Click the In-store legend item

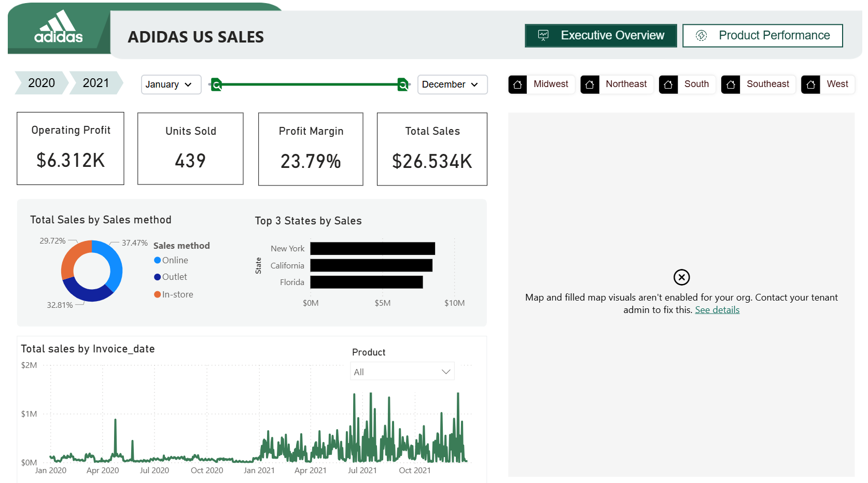coord(174,294)
